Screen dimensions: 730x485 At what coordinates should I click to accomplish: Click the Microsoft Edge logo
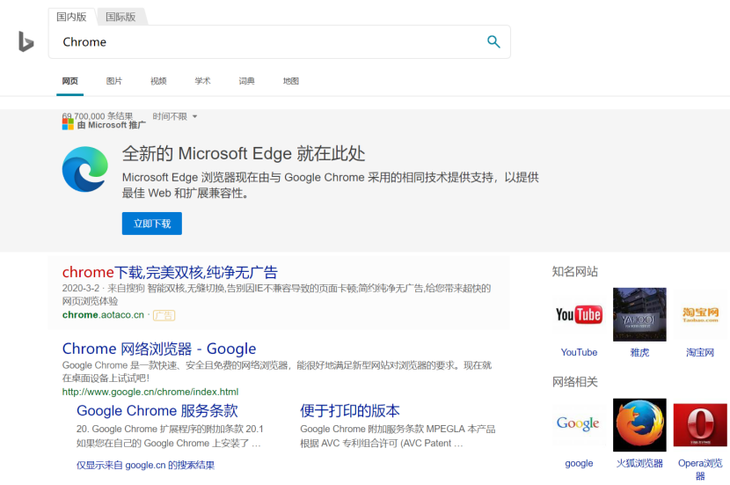(85, 169)
